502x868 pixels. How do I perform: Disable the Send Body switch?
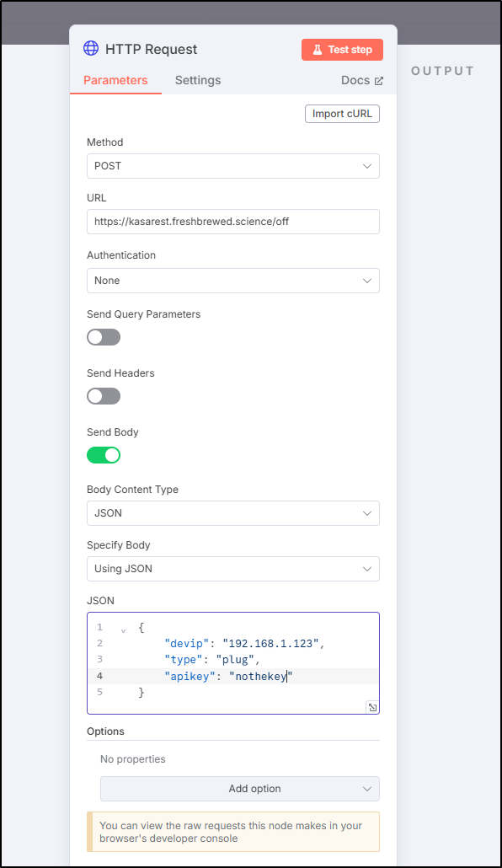tap(104, 455)
